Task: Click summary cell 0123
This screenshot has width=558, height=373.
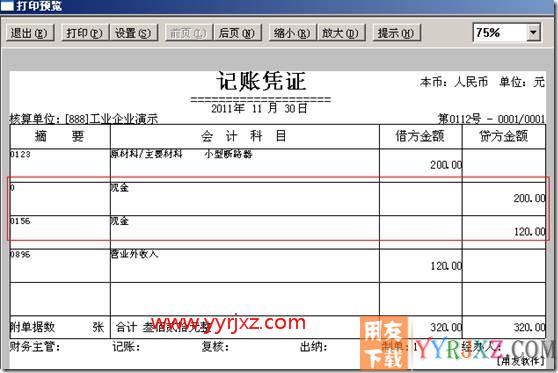Action: [20, 154]
